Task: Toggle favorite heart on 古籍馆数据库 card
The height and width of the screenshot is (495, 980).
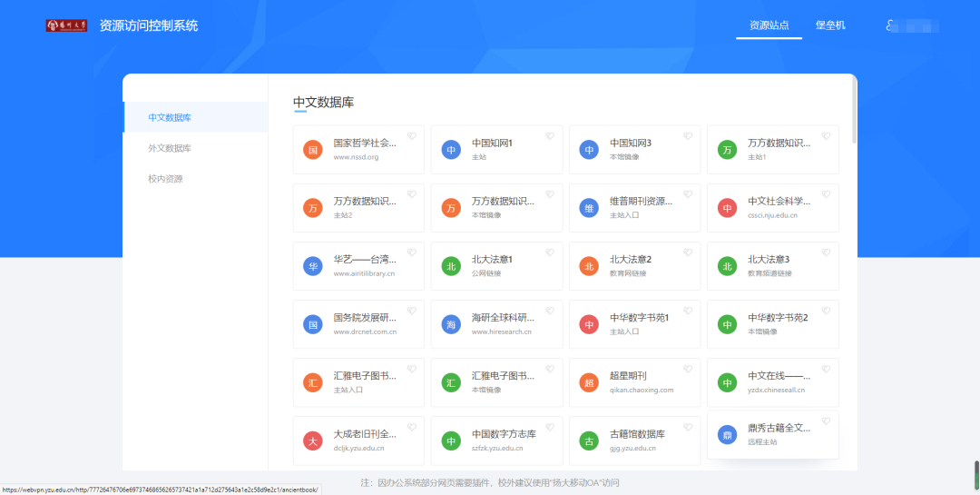Action: click(688, 427)
